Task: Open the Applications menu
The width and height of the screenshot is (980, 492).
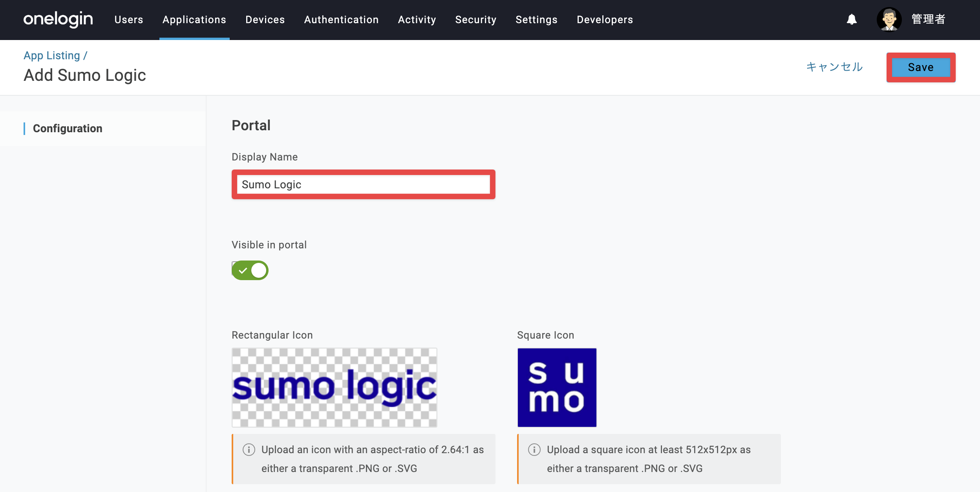Action: coord(194,20)
